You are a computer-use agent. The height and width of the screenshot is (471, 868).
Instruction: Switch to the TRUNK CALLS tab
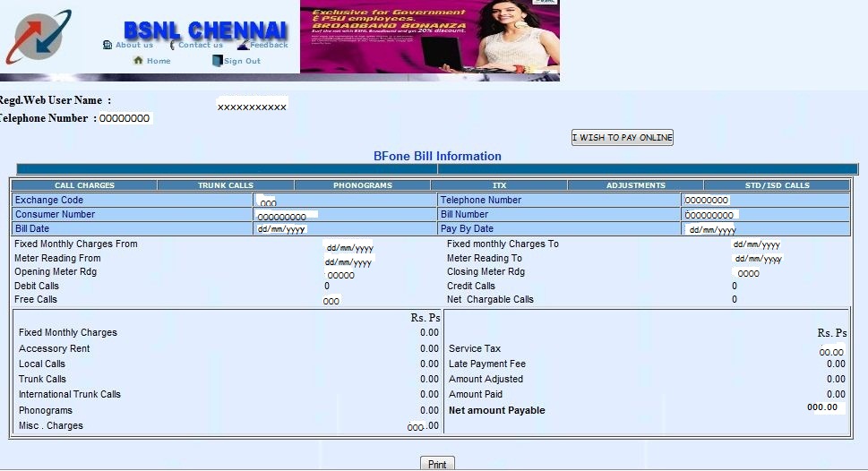tap(226, 185)
